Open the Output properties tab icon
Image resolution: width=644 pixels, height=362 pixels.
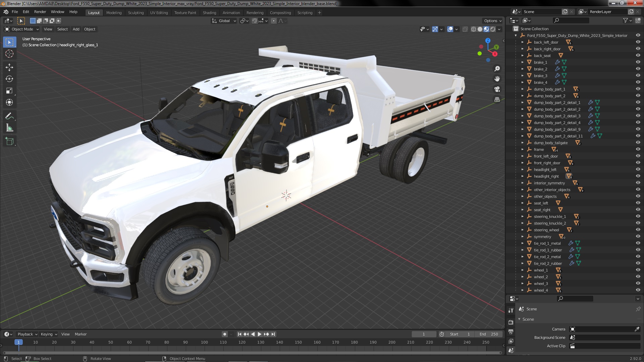coord(511,331)
